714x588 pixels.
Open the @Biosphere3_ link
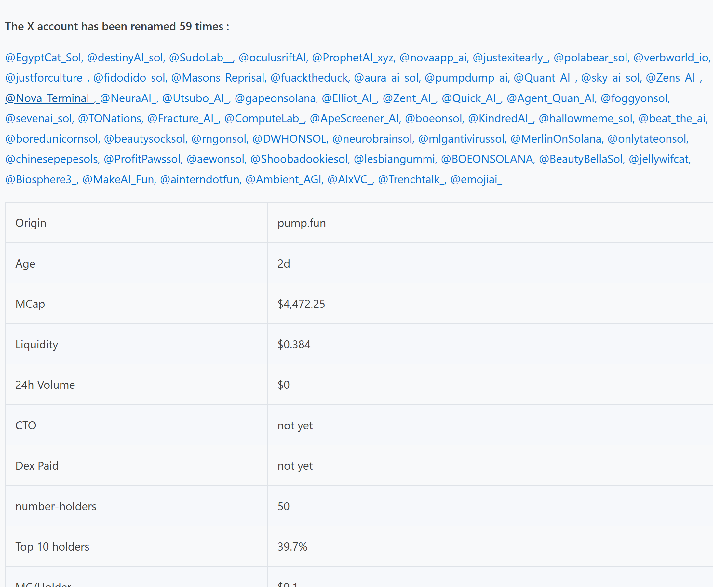[x=41, y=179]
